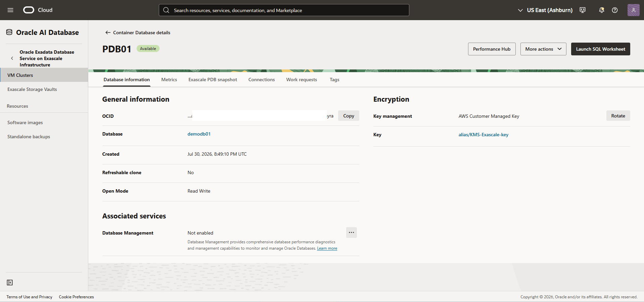Click the Not enabled status text
This screenshot has height=302, width=644.
200,233
